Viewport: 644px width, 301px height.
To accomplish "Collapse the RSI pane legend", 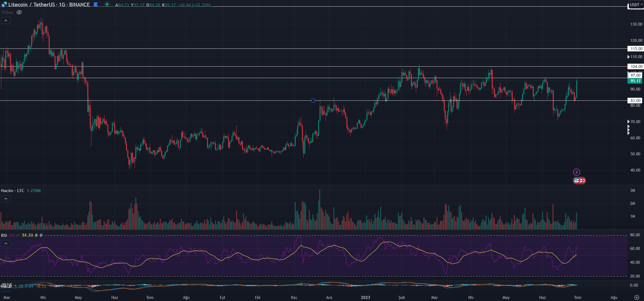I will pos(6,243).
